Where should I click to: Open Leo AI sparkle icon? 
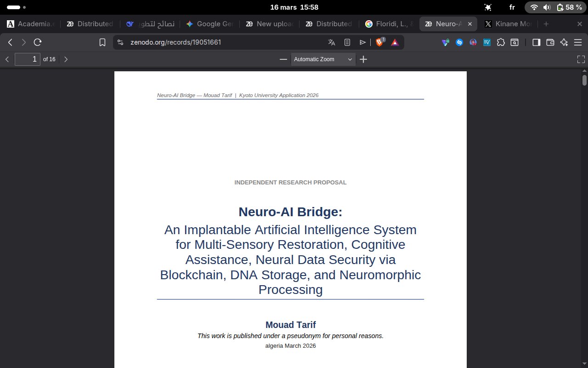tap(564, 42)
